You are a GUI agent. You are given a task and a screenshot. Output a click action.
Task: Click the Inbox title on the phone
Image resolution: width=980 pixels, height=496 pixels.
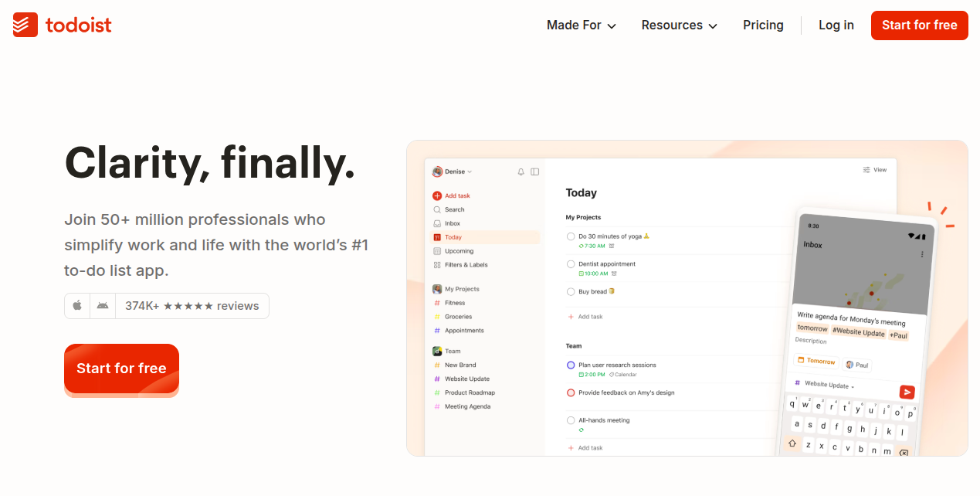(x=812, y=245)
